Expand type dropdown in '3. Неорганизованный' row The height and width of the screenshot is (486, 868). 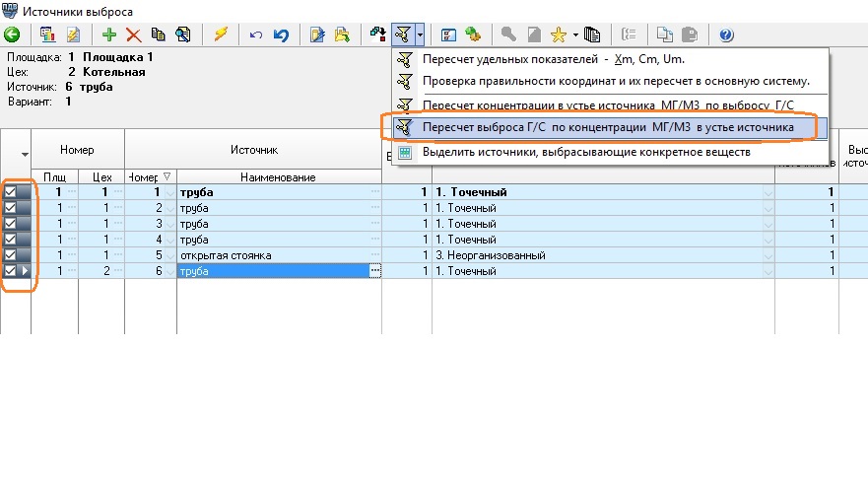tap(768, 255)
